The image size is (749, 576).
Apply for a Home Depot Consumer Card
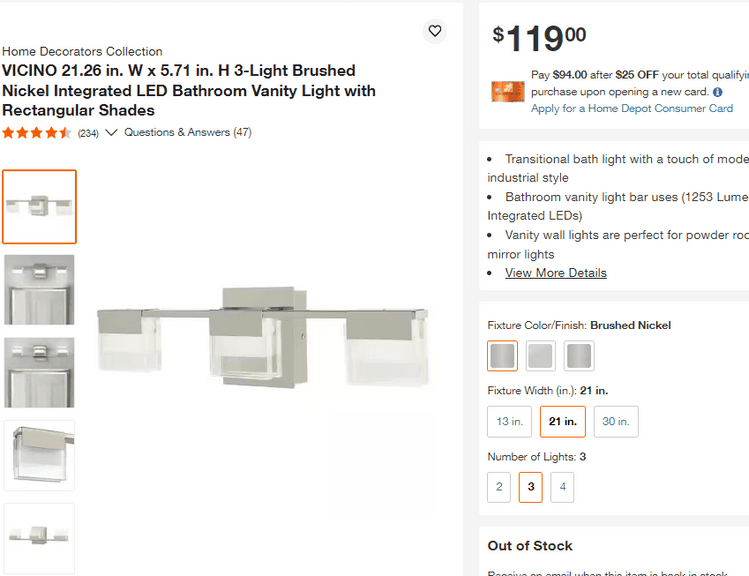tap(632, 108)
